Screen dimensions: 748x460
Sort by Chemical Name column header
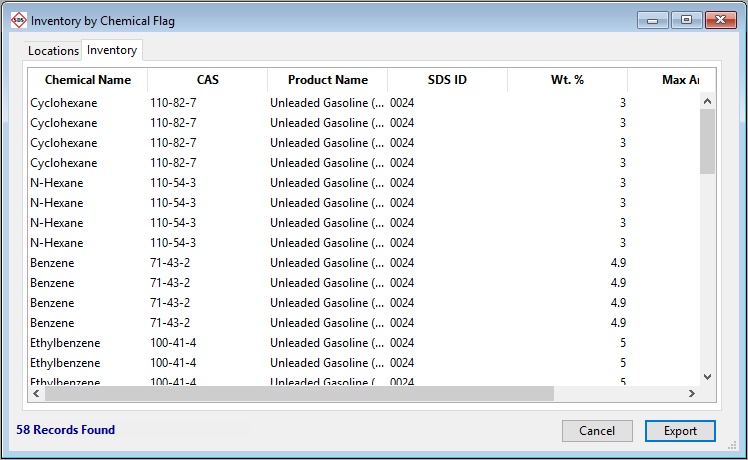(87, 80)
